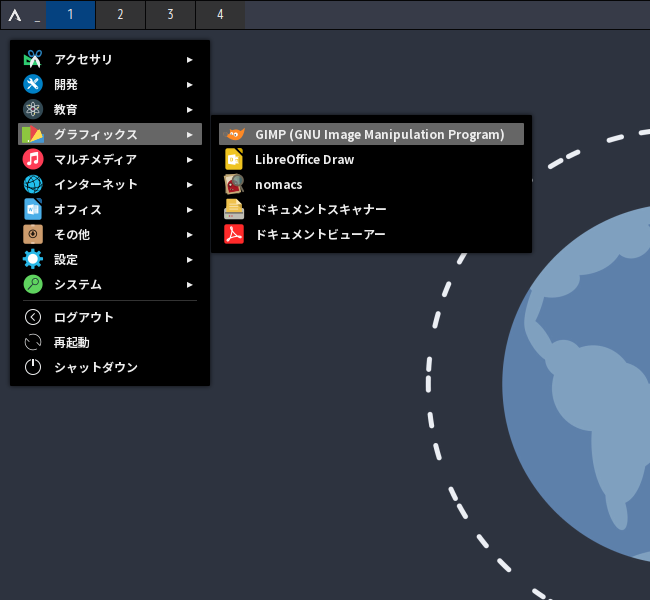Click the インターネット globe icon
Viewport: 650px width, 600px height.
pos(33,184)
